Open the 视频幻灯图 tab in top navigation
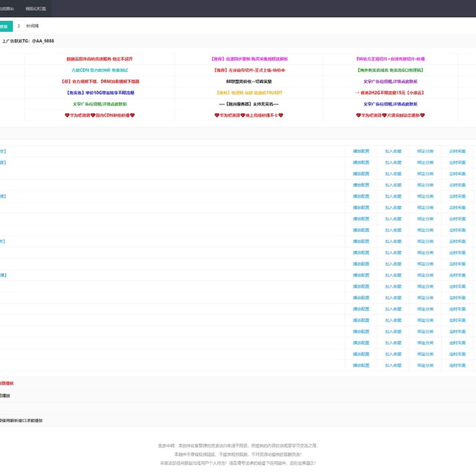Screen dimensions: 476x476 click(x=36, y=9)
